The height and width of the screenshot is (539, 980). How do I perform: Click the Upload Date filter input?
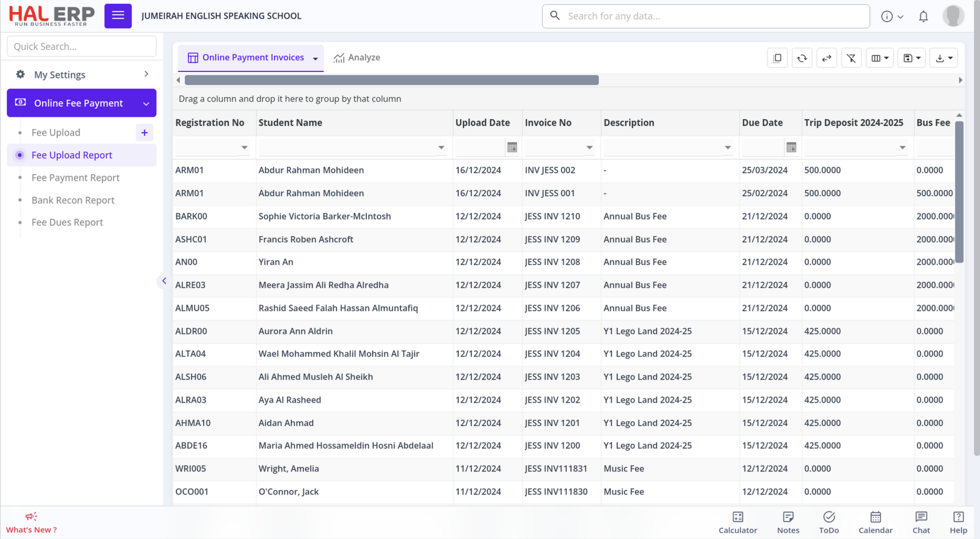tap(481, 148)
